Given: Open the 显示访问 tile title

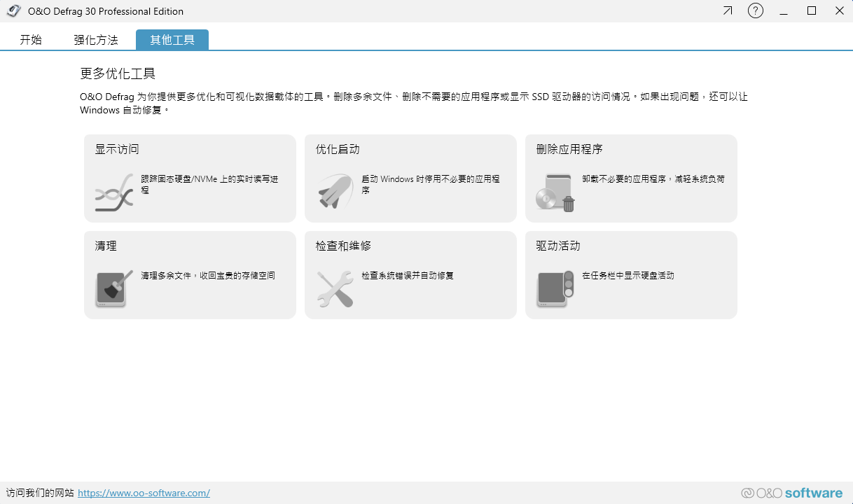Looking at the screenshot, I should click(117, 149).
